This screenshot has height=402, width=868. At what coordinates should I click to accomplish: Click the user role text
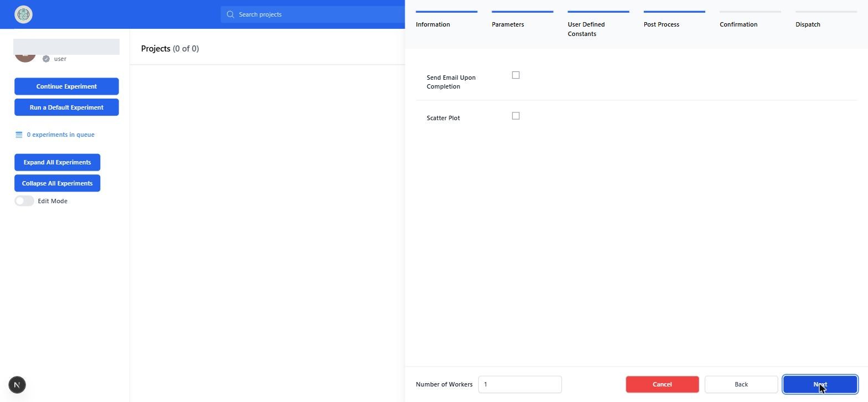(x=60, y=59)
